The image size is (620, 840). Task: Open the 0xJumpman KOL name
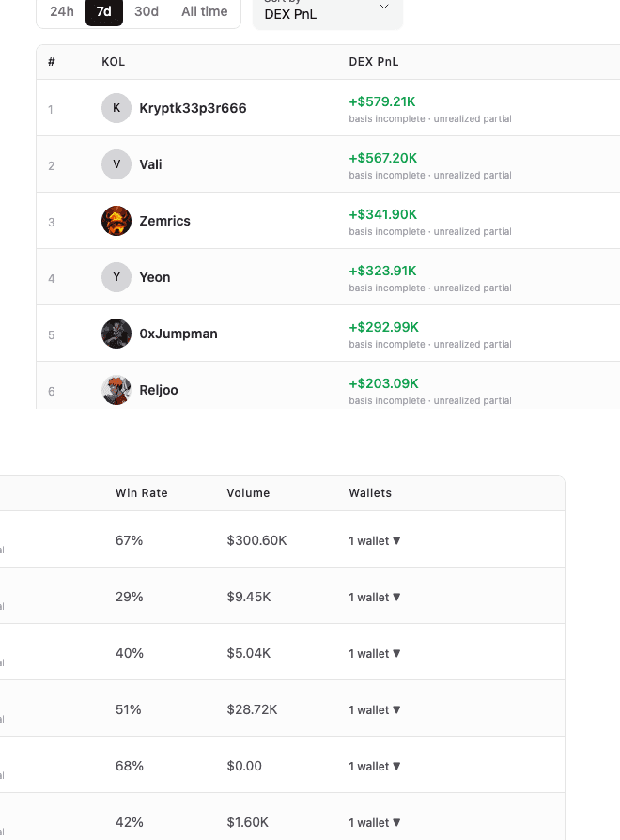(178, 334)
